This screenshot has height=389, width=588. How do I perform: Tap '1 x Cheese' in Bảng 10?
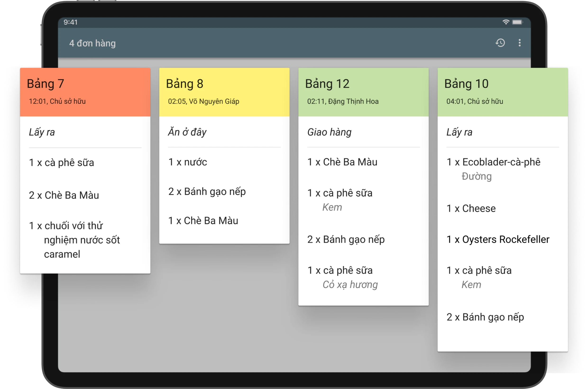pyautogui.click(x=471, y=208)
